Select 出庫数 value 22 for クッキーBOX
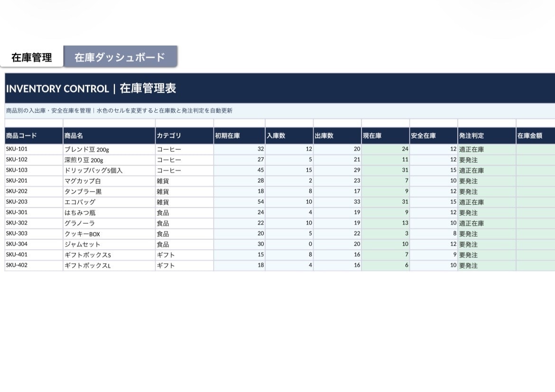The width and height of the screenshot is (555, 392). (337, 234)
